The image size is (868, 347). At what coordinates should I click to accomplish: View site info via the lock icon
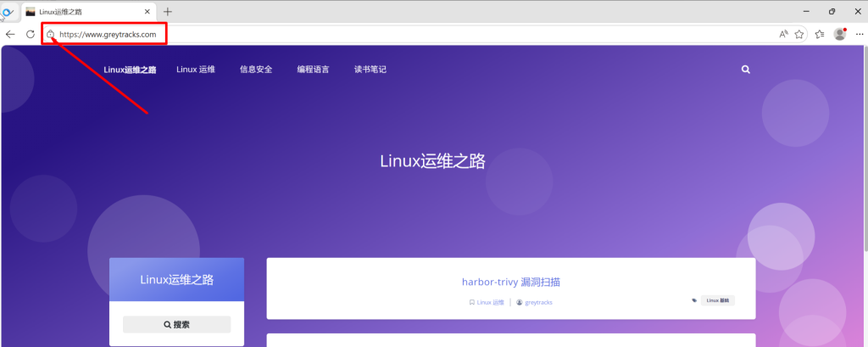pyautogui.click(x=51, y=34)
